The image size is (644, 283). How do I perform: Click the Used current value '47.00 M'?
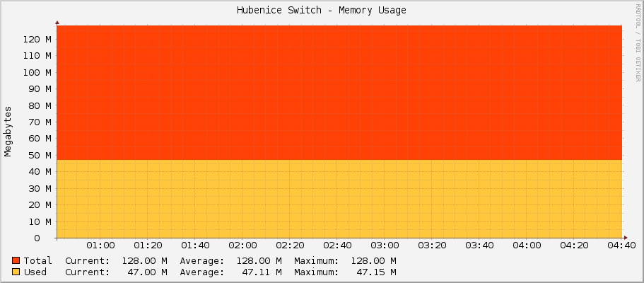148,272
